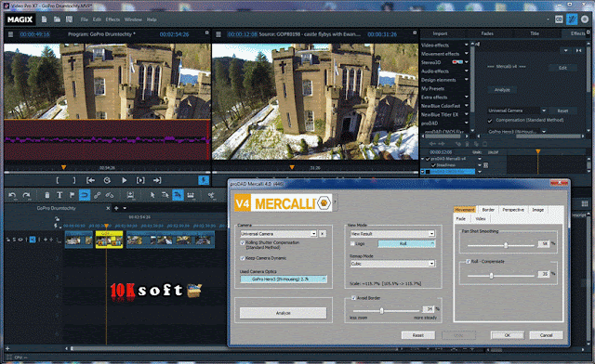Click the large Analyze button in Mercalli dialog
Viewport: 595px width, 364px height.
point(283,313)
